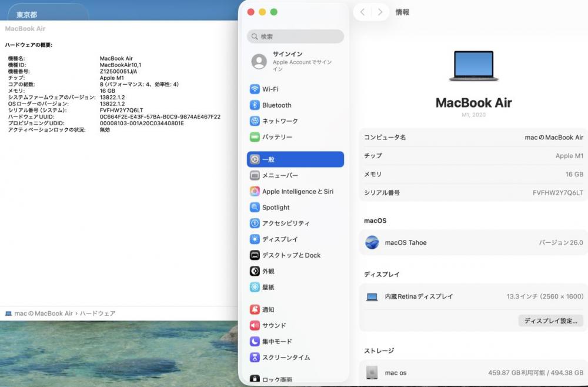Click 13.3インチ (2560 × 1600) display value
This screenshot has width=588, height=387.
coord(545,296)
